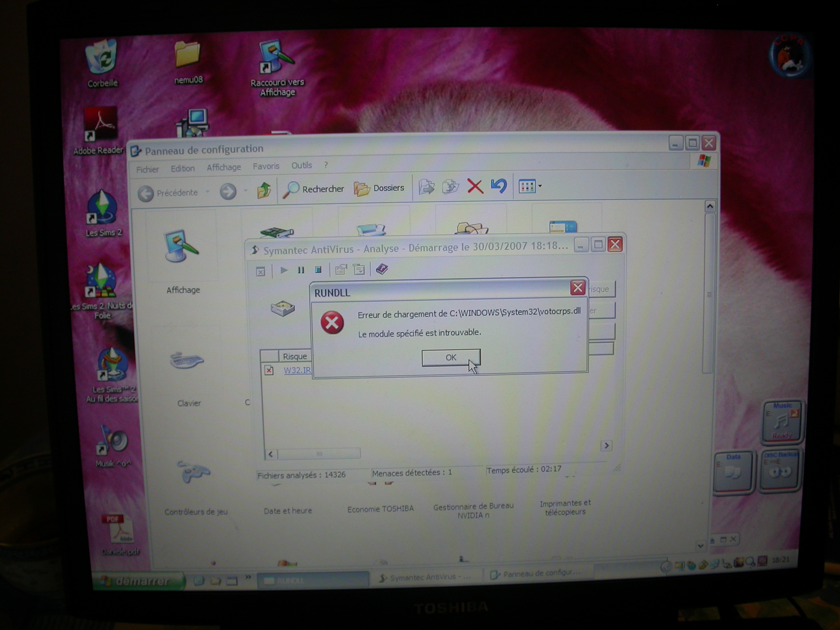Screen dimensions: 840x630
Task: Click OK in the RUNDLL error dialog
Action: 451,358
